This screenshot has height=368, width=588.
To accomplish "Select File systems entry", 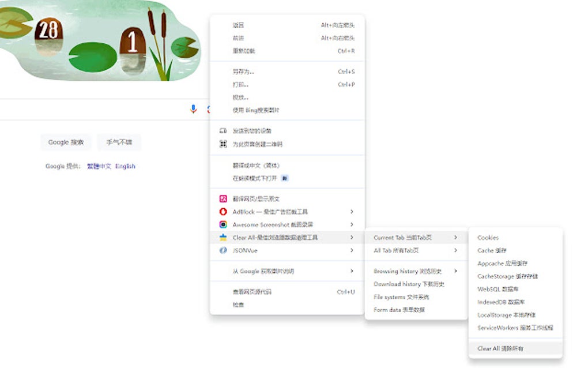I will 416,296.
